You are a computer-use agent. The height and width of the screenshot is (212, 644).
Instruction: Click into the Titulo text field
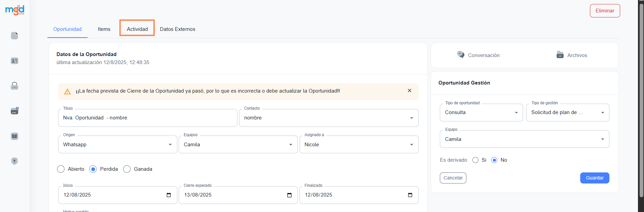[x=148, y=118]
